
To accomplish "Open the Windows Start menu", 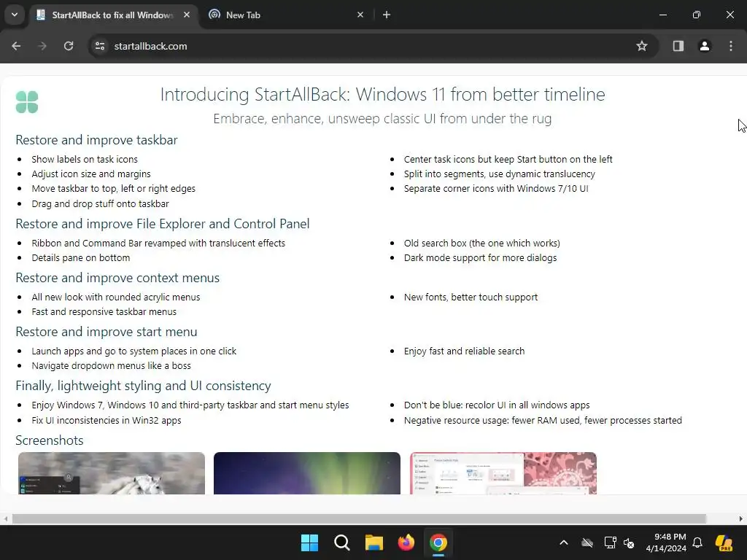I will (309, 542).
